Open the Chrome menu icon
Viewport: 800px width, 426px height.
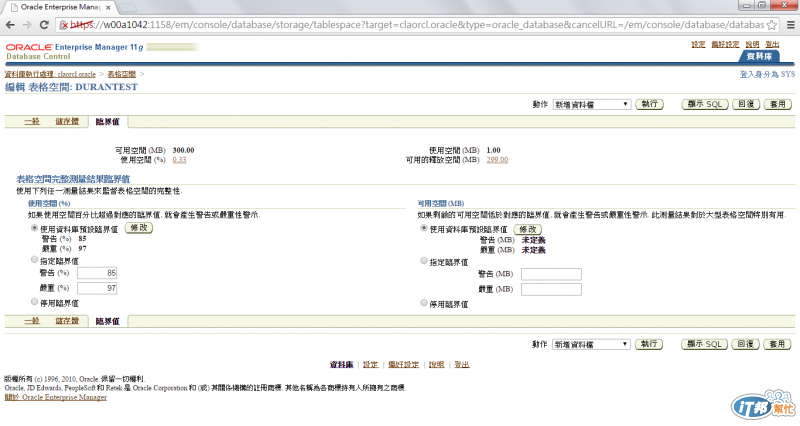(x=790, y=24)
